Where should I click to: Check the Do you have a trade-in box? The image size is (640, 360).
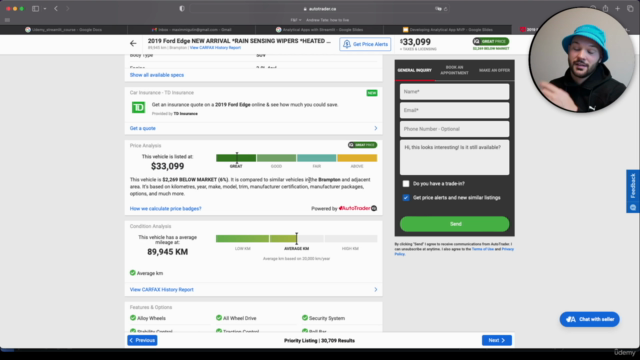click(406, 184)
